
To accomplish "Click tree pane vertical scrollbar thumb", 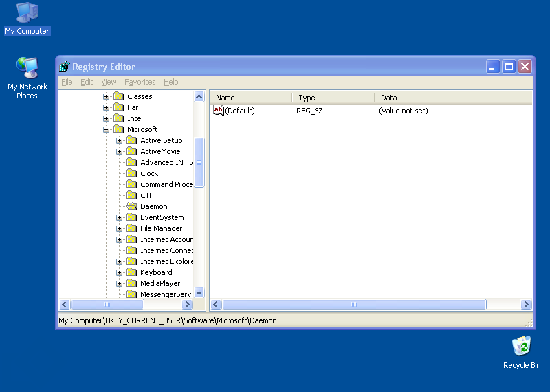I will click(199, 162).
